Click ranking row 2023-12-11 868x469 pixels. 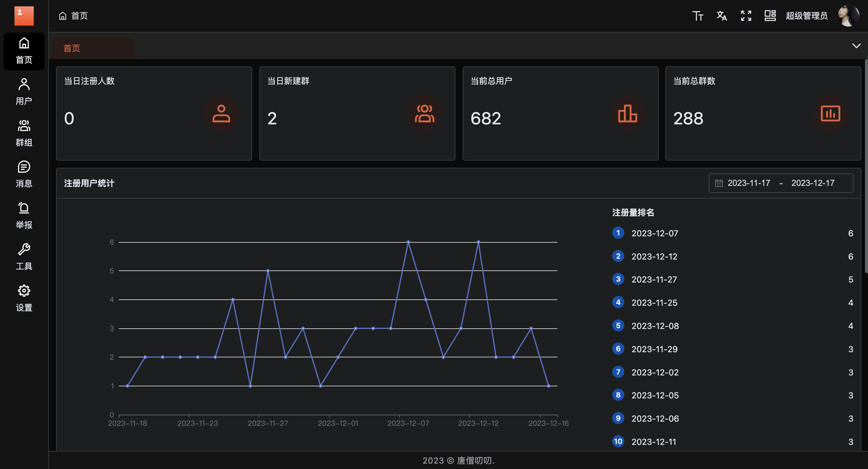tap(733, 442)
